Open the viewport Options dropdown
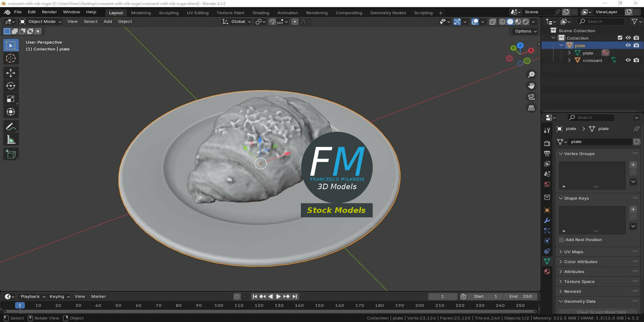 coord(525,31)
